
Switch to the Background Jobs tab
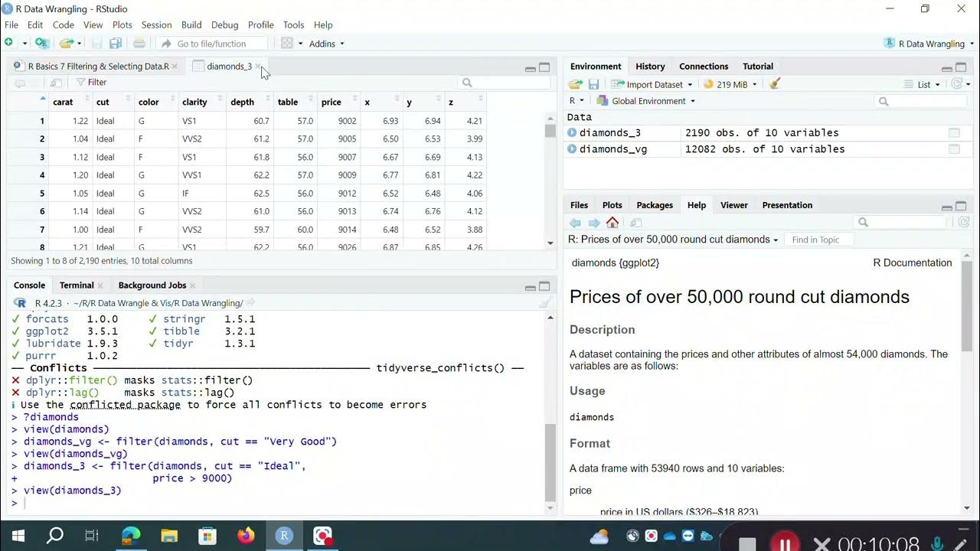point(152,285)
